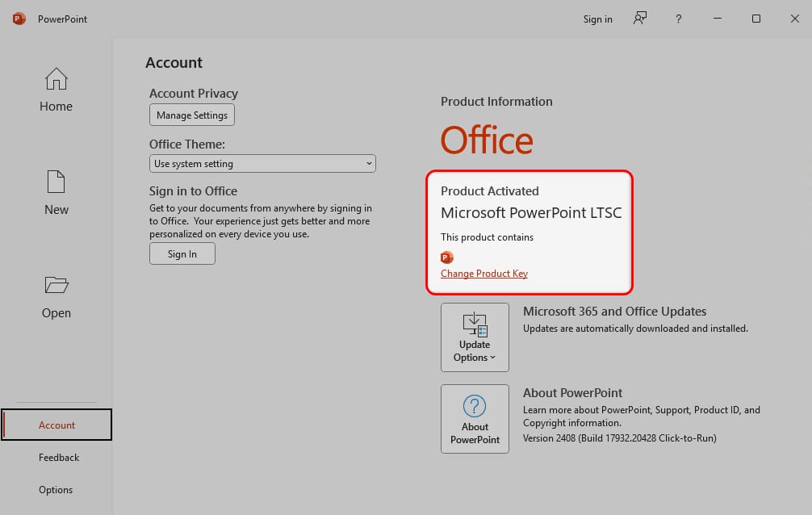Follow the Change Product Key link
This screenshot has width=812, height=515.
coord(484,274)
